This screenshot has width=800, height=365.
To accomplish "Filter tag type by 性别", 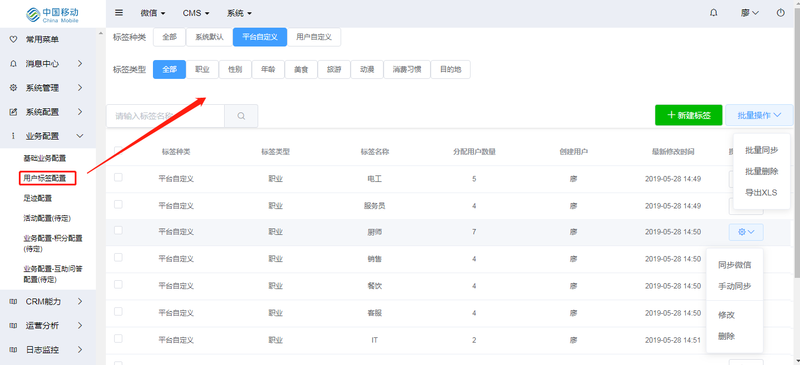I will pyautogui.click(x=235, y=70).
